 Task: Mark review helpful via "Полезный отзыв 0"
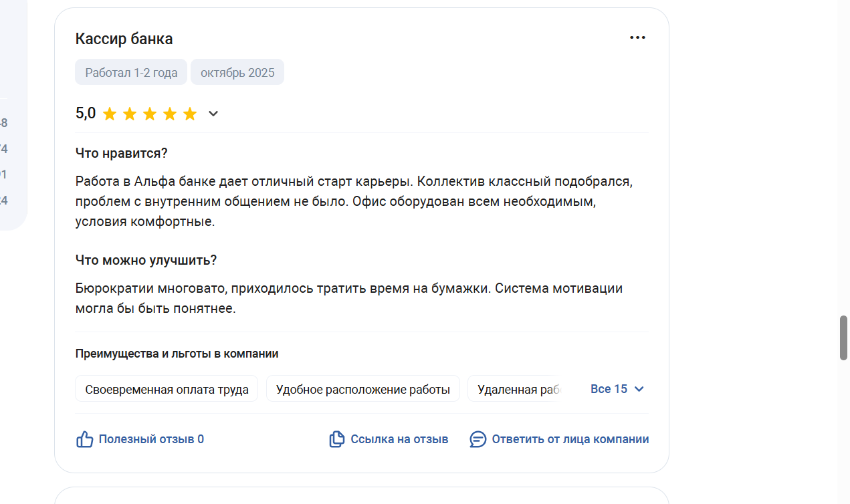151,439
